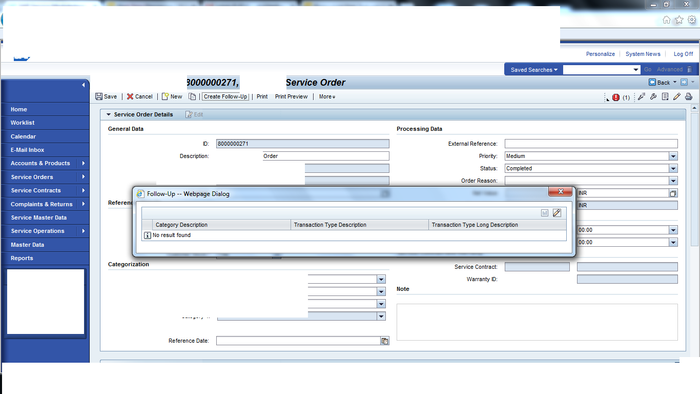The width and height of the screenshot is (700, 394).
Task: Open the System News link
Action: tap(642, 54)
